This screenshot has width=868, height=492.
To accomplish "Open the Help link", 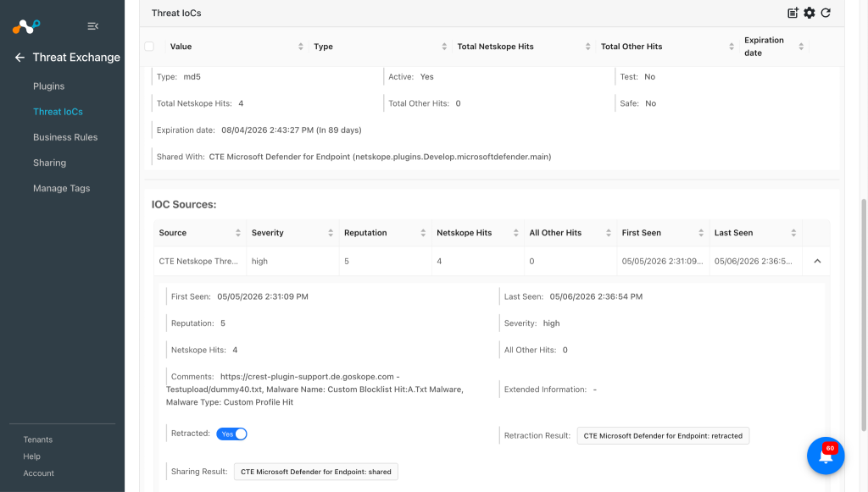I will pos(31,456).
